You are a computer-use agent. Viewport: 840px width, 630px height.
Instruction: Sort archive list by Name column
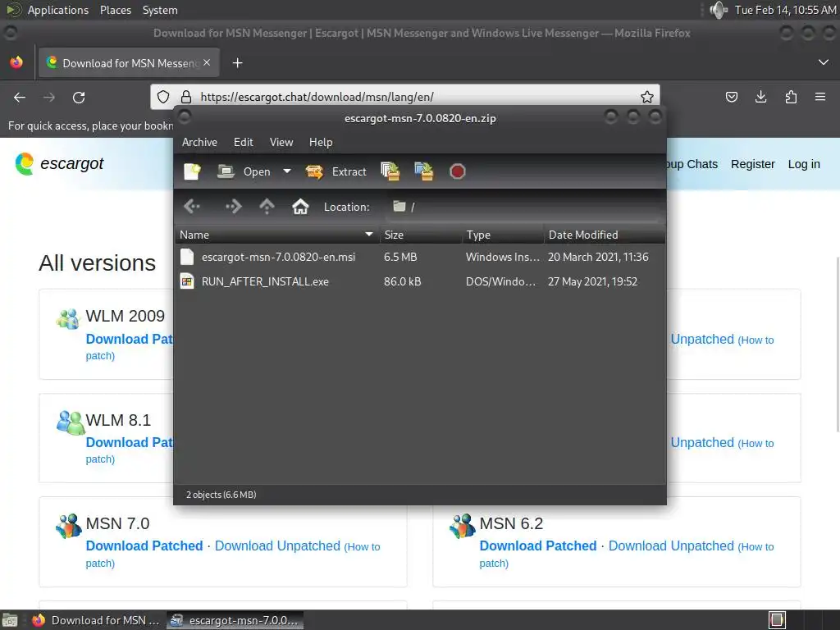[277, 235]
